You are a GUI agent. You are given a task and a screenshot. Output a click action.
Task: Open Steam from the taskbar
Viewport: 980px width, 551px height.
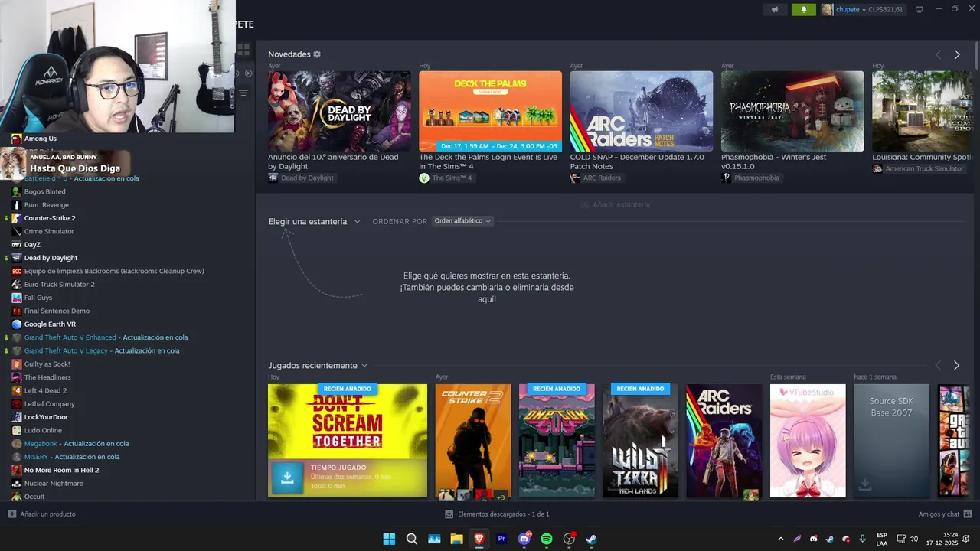pyautogui.click(x=591, y=539)
